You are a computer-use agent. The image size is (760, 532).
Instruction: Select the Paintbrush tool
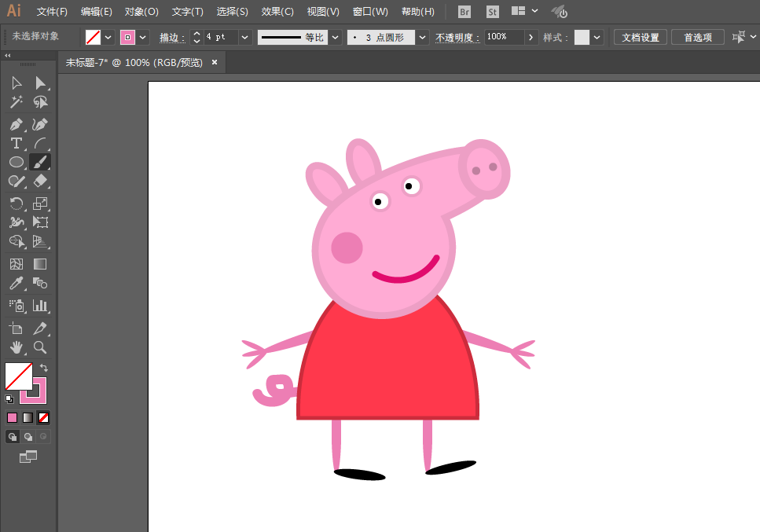[x=40, y=163]
